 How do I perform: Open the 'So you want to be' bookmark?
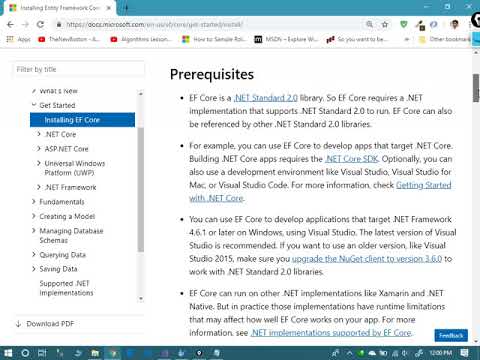pos(357,39)
